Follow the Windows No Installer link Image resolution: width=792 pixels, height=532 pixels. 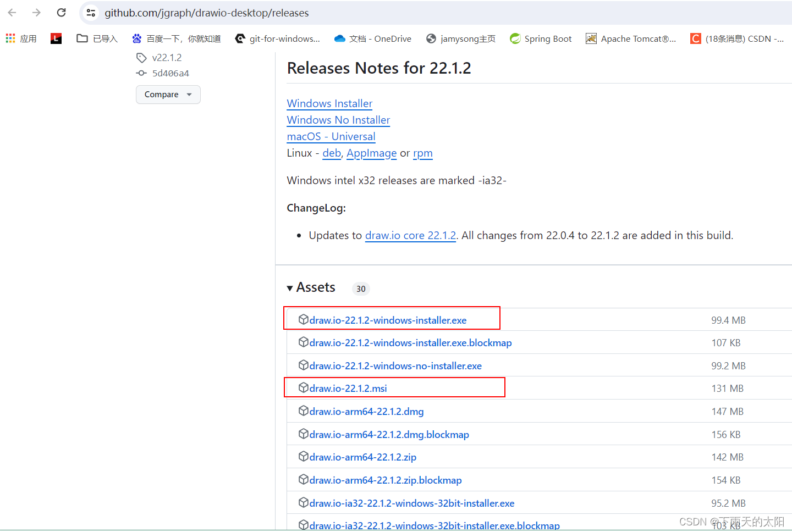(x=338, y=120)
